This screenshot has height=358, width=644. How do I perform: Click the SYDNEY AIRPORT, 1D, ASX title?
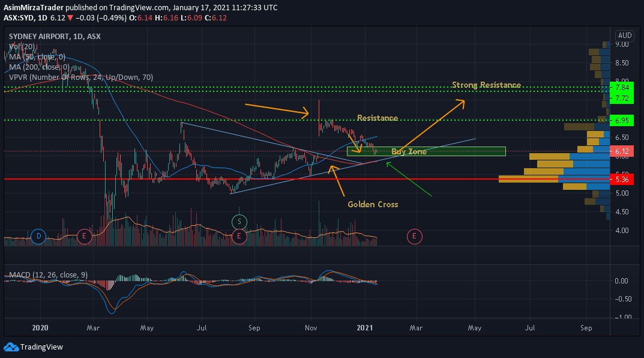click(x=55, y=36)
